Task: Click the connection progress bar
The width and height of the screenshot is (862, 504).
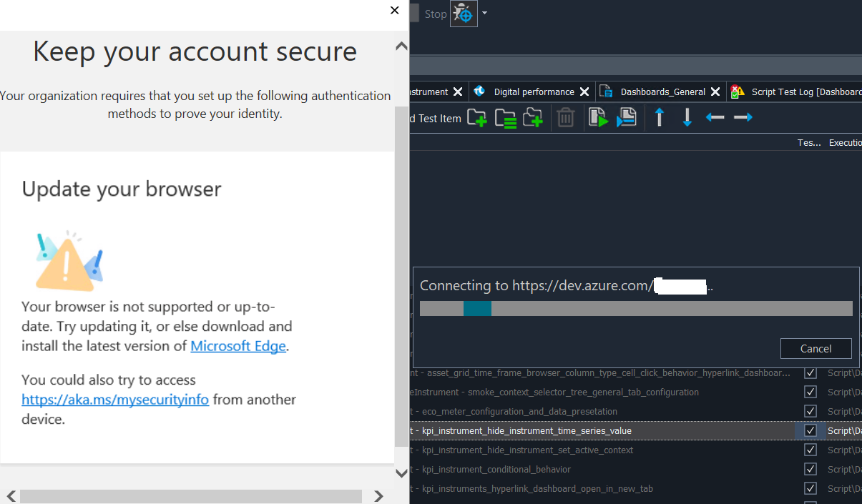Action: 635,308
